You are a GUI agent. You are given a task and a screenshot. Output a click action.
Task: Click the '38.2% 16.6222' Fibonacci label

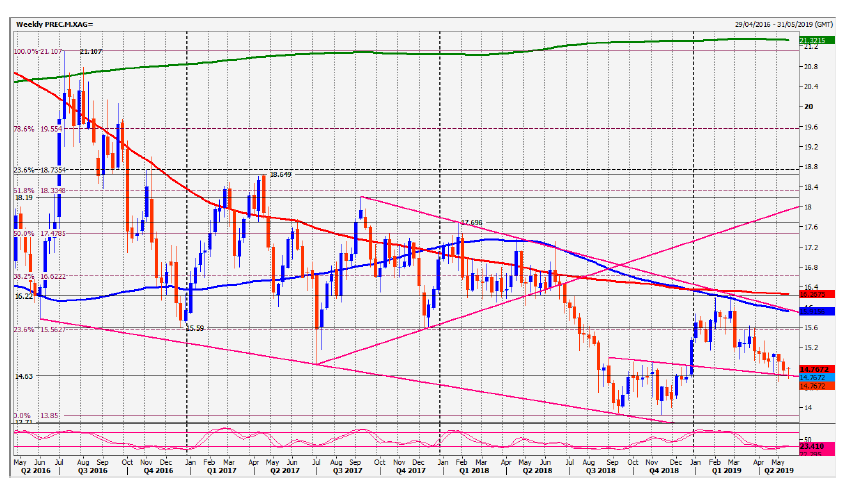(x=39, y=276)
